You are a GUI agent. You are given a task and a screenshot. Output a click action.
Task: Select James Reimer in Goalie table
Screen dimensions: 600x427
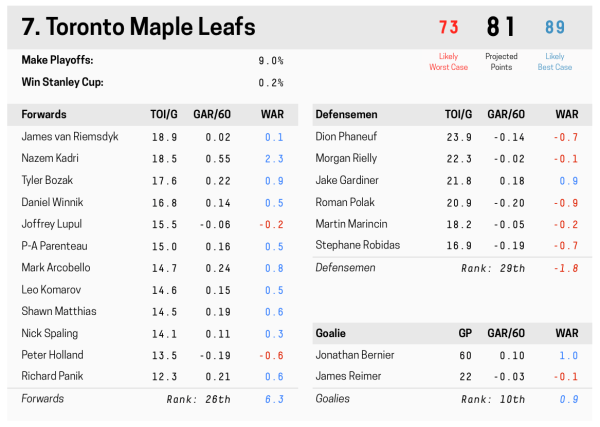point(347,375)
